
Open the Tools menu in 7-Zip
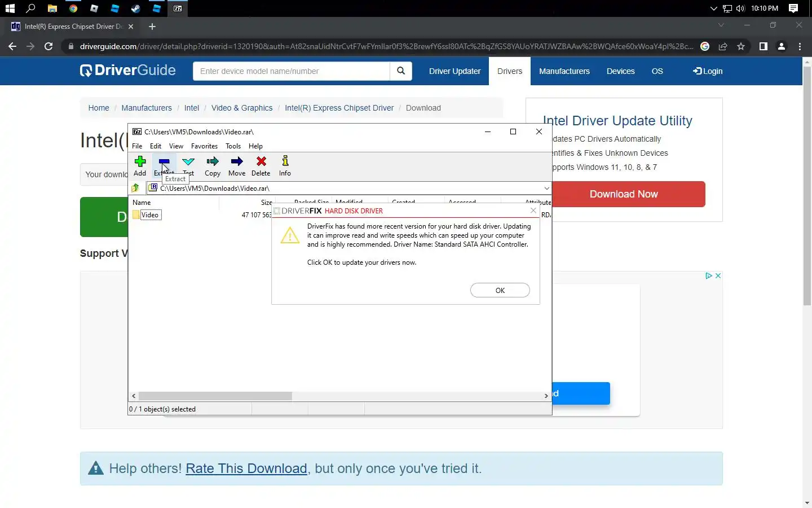pyautogui.click(x=233, y=146)
